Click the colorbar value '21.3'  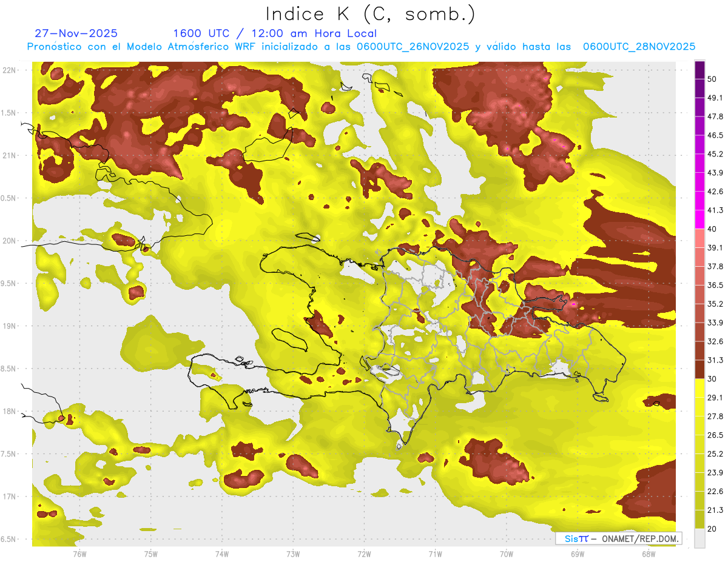coord(715,510)
